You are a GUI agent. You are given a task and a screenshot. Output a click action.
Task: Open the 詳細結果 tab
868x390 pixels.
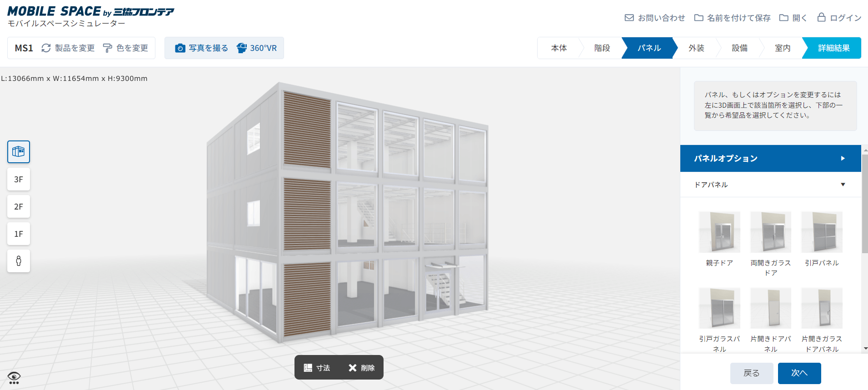tap(833, 48)
